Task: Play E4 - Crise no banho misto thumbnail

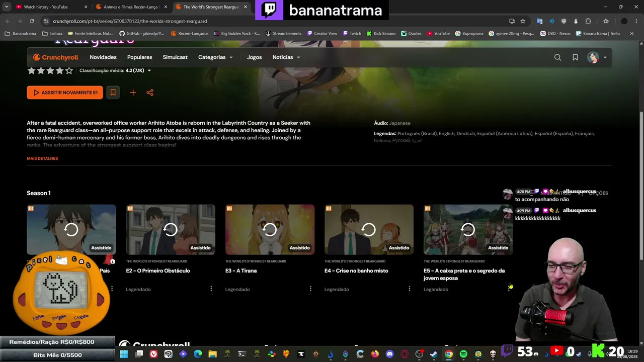Action: click(369, 229)
